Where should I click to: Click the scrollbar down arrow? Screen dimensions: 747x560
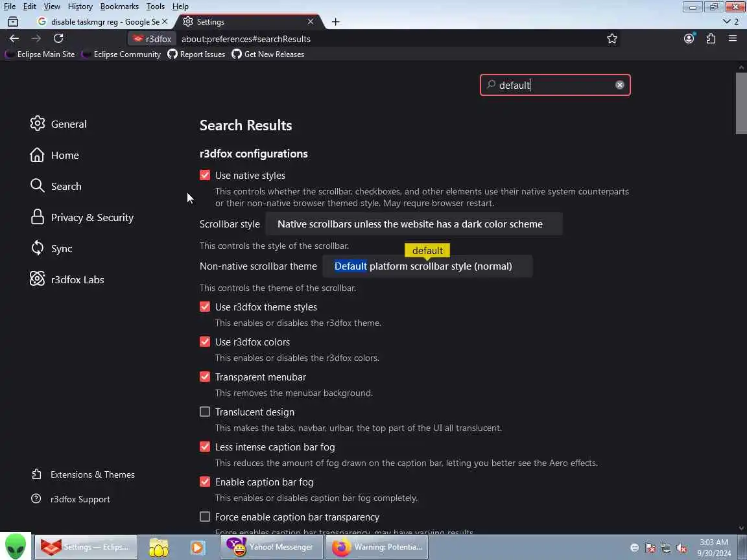pyautogui.click(x=741, y=528)
